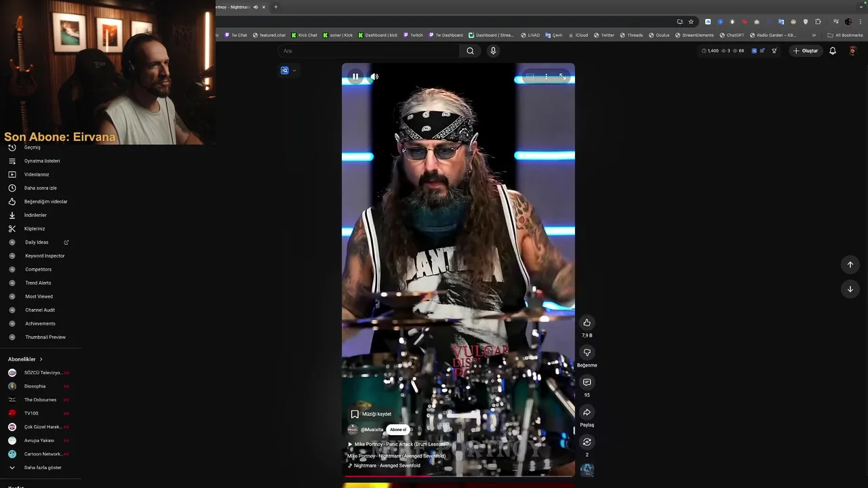Open the remix icon showing 2
Screen dimensions: 868x488
point(587,442)
